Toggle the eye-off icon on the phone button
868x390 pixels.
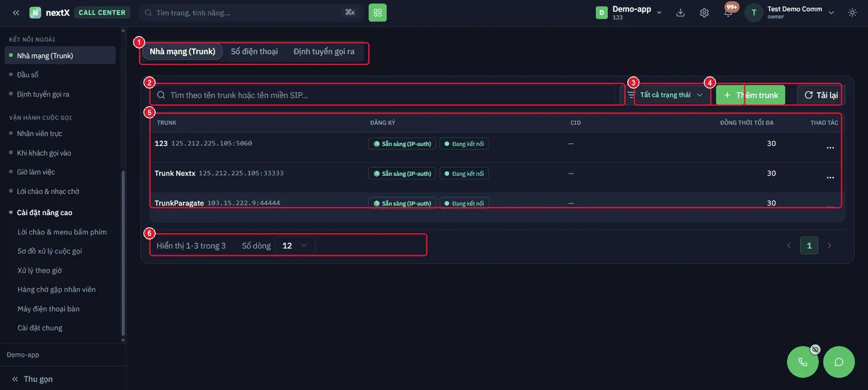pos(815,349)
